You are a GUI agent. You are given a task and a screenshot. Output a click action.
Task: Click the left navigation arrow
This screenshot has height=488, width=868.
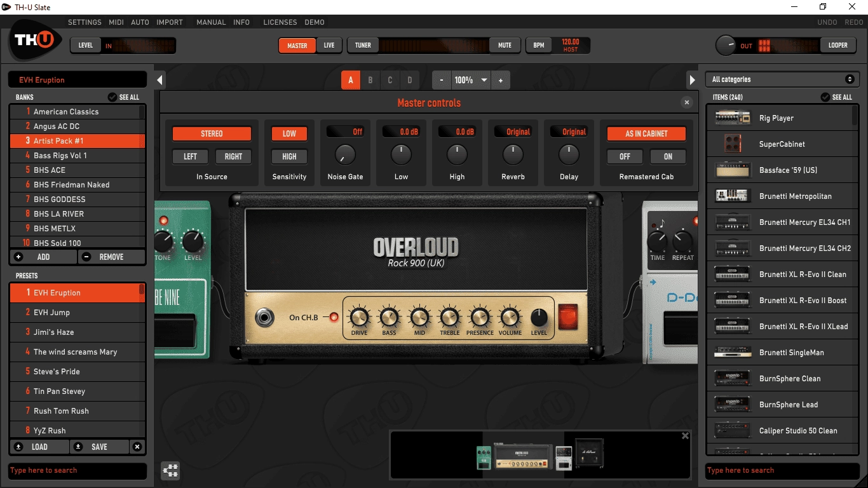[x=160, y=80]
